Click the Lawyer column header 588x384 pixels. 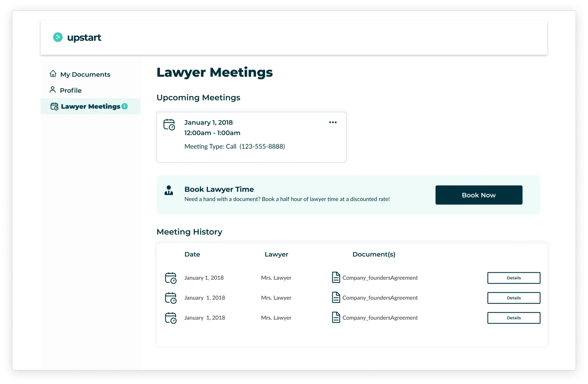[276, 254]
